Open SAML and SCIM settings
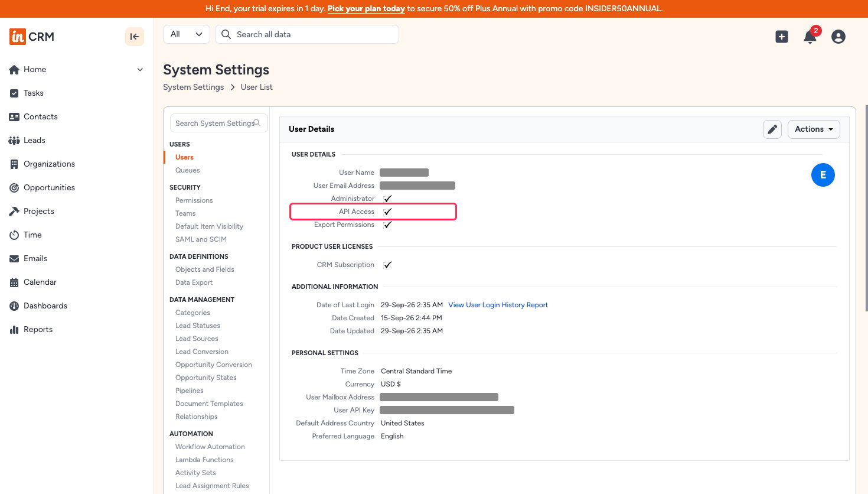868x494 pixels. tap(201, 239)
